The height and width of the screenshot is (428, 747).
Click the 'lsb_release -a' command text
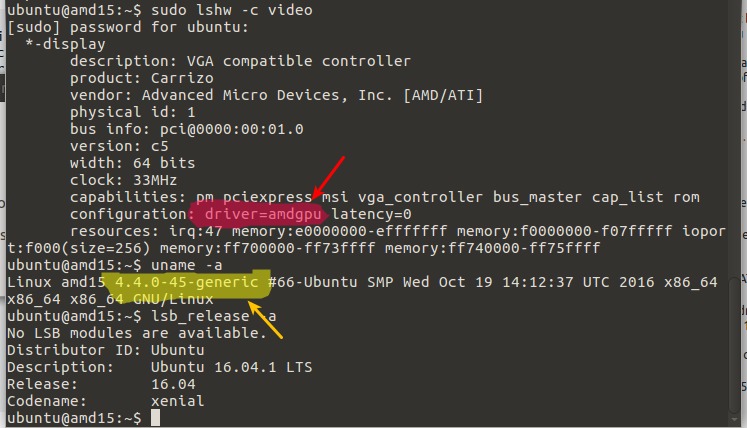pos(213,316)
